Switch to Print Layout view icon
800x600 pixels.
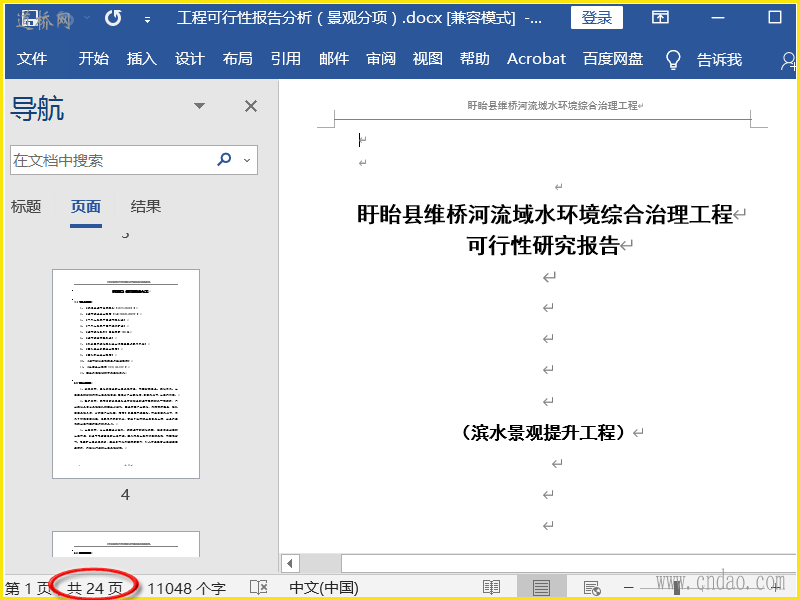[541, 588]
